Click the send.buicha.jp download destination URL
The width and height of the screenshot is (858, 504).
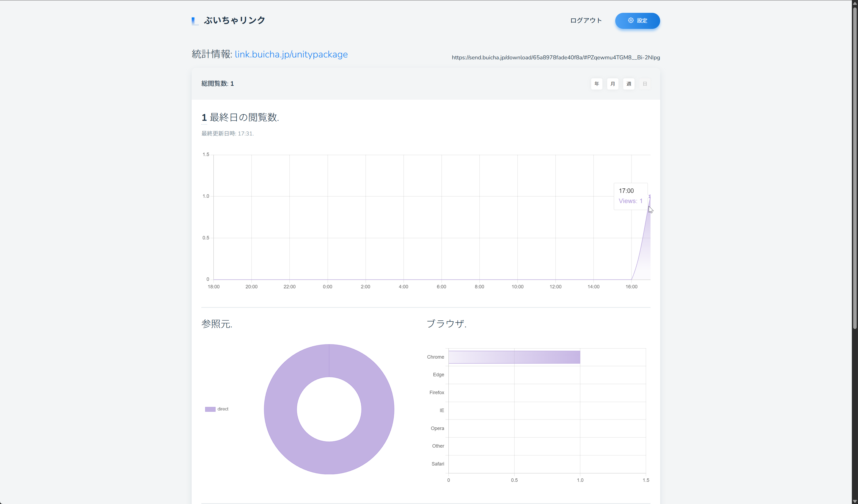coord(556,57)
